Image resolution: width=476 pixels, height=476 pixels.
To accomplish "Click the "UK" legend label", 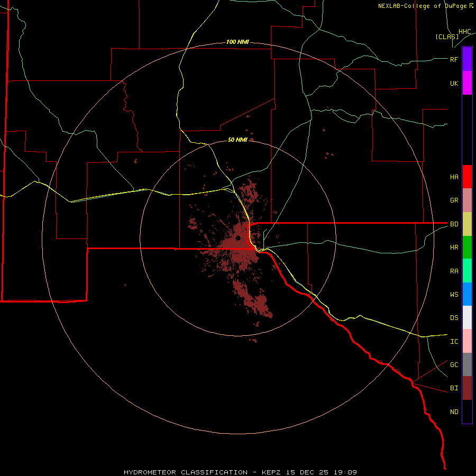I will 454,83.
